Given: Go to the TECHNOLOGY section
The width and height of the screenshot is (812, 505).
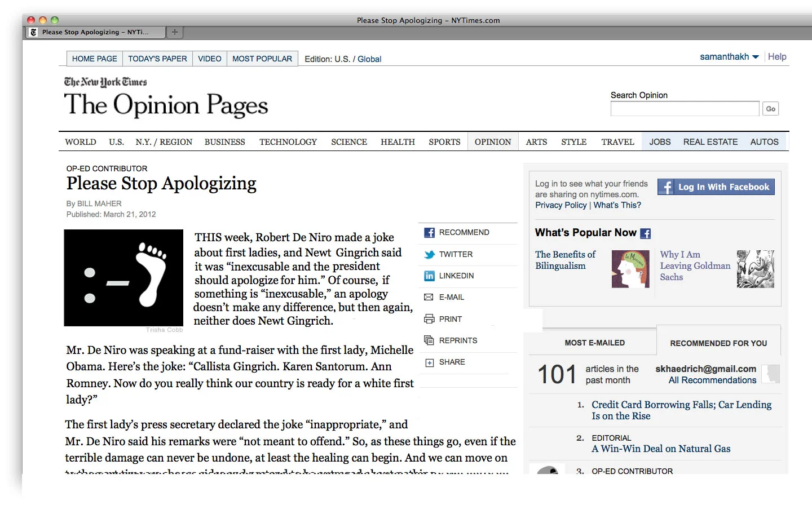Looking at the screenshot, I should click(x=288, y=142).
